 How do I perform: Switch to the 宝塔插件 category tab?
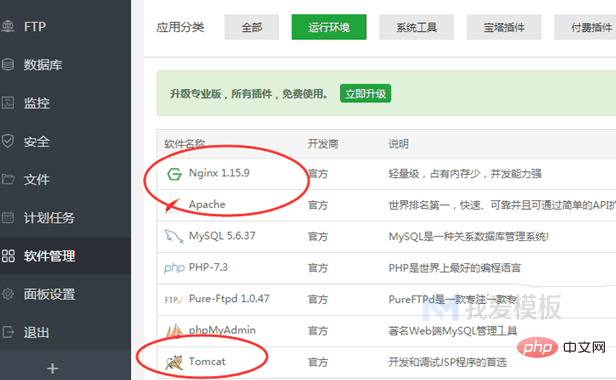pos(504,27)
